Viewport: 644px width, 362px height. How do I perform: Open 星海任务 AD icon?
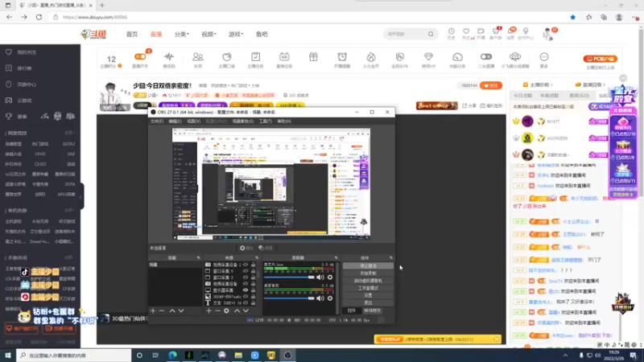coord(284,56)
